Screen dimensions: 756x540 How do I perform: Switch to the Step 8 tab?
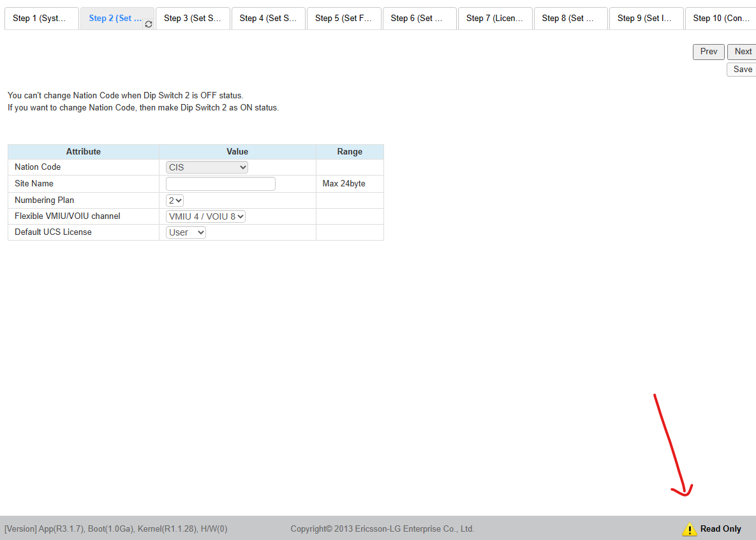[570, 19]
